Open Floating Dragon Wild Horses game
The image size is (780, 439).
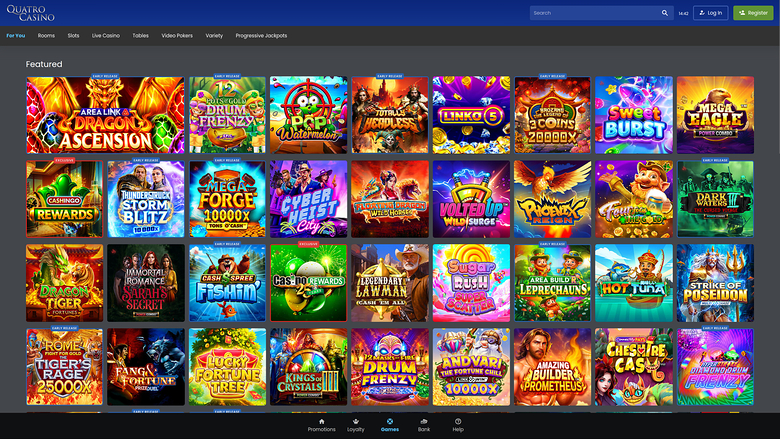pos(390,199)
